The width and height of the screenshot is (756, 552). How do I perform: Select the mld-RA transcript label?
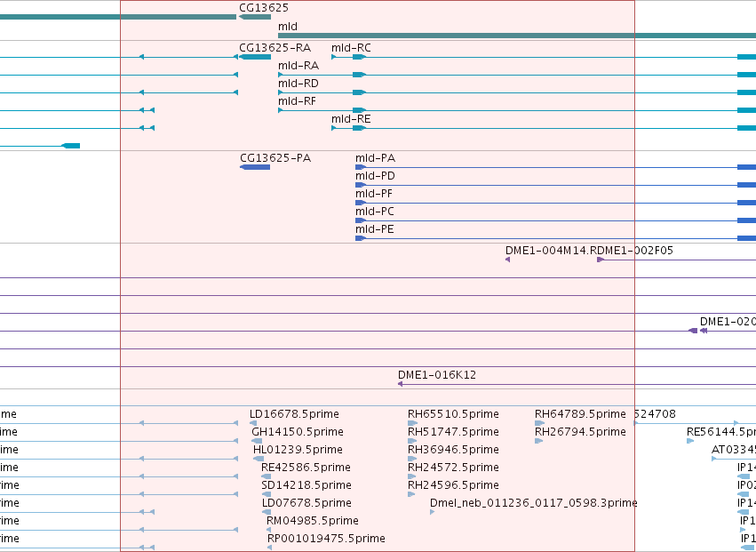[x=298, y=66]
